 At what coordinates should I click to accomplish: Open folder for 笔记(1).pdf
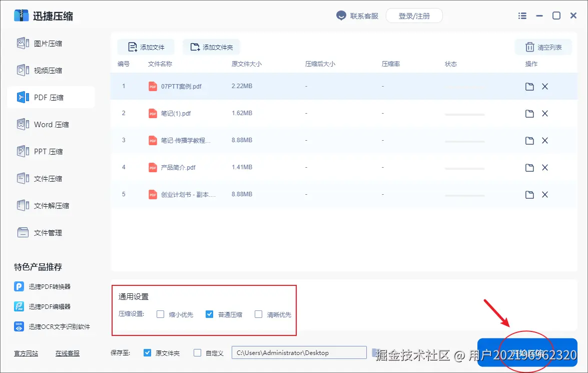click(x=529, y=114)
